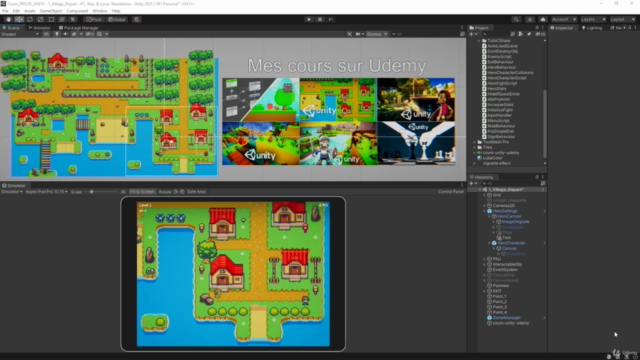The width and height of the screenshot is (640, 360).
Task: Click the Hierarchy search field
Action: pyautogui.click(x=511, y=183)
